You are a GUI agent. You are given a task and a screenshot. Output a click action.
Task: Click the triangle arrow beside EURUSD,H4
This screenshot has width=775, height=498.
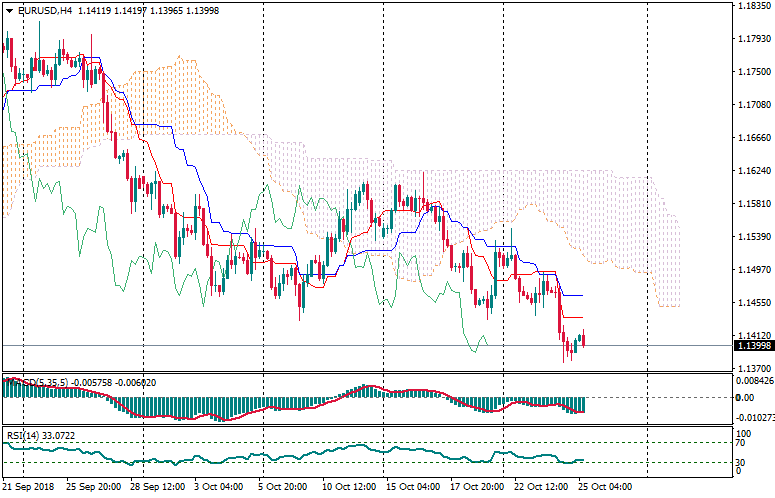(8, 10)
